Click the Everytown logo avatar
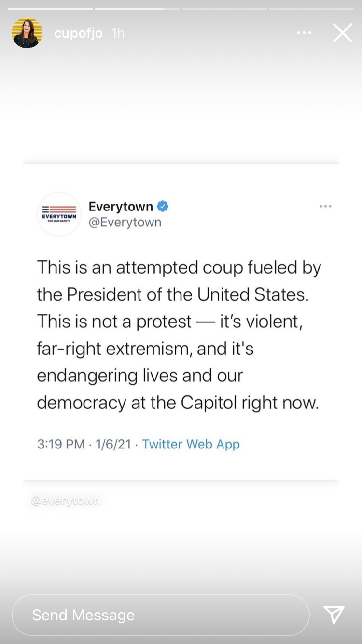Screen dimensions: 362x644 [x=59, y=214]
